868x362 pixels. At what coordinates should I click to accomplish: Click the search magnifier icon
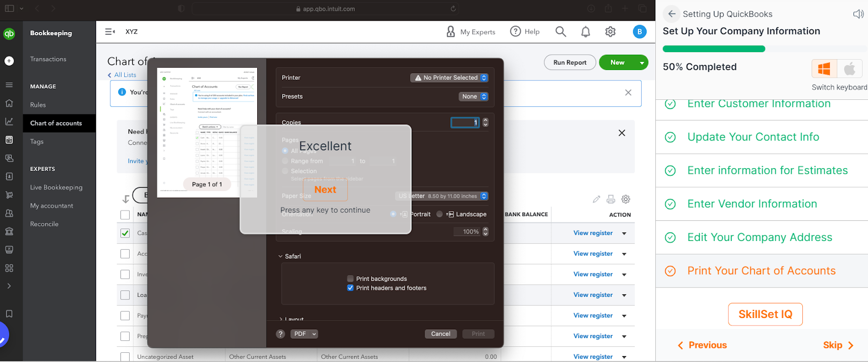(561, 31)
